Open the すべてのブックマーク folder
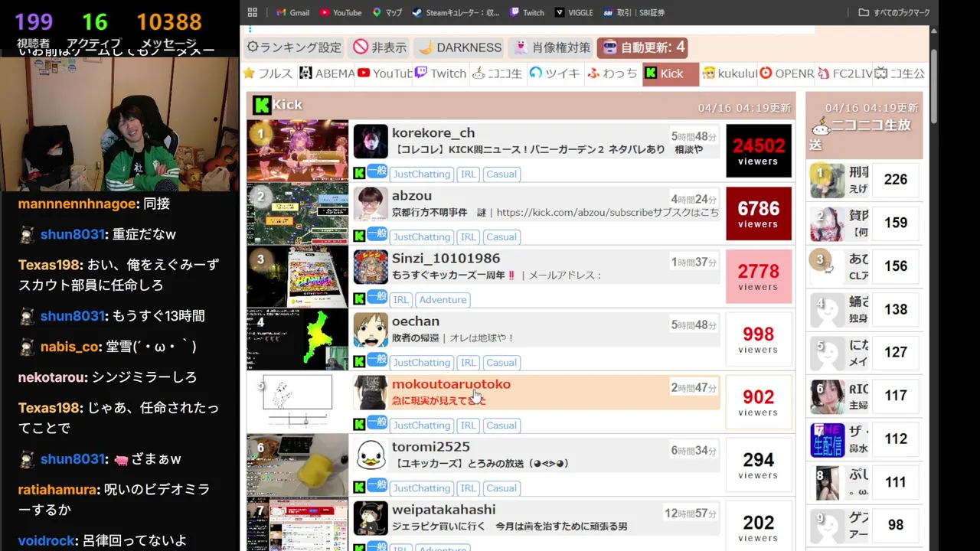The height and width of the screenshot is (551, 980). click(894, 12)
